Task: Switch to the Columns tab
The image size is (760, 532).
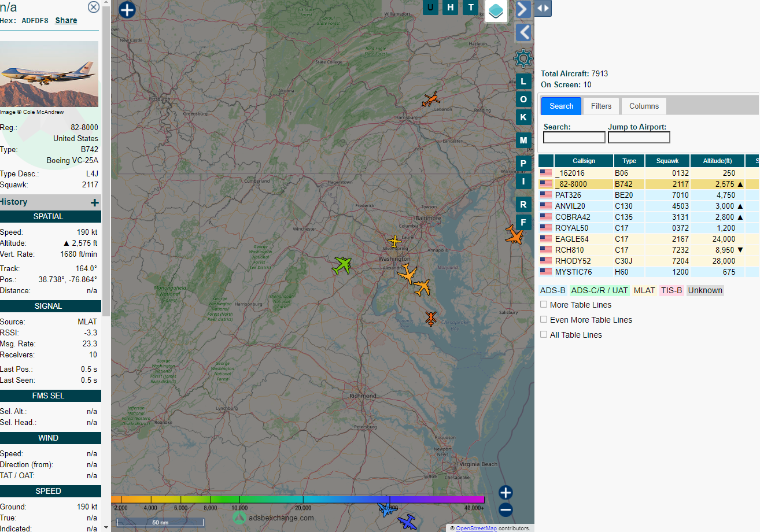Action: 644,106
